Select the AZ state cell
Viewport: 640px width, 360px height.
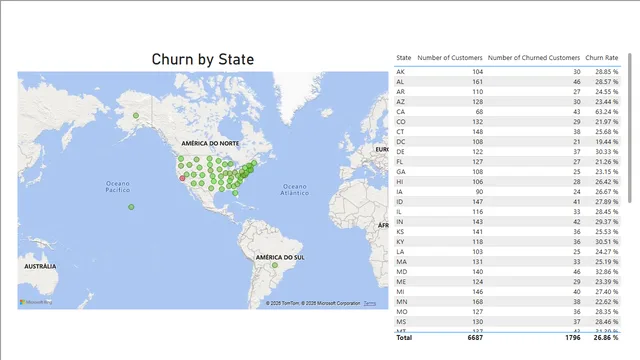pos(400,102)
